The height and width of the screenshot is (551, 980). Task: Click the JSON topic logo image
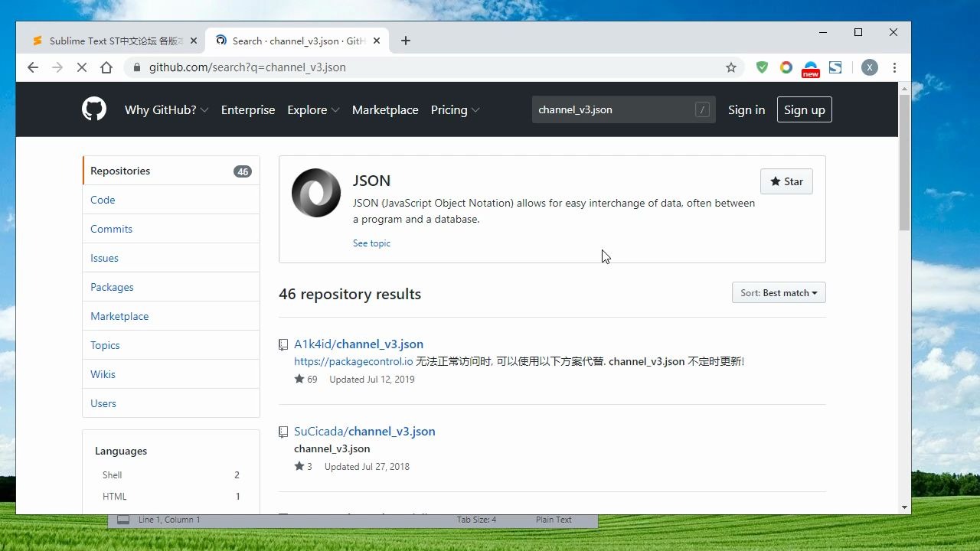pyautogui.click(x=316, y=193)
